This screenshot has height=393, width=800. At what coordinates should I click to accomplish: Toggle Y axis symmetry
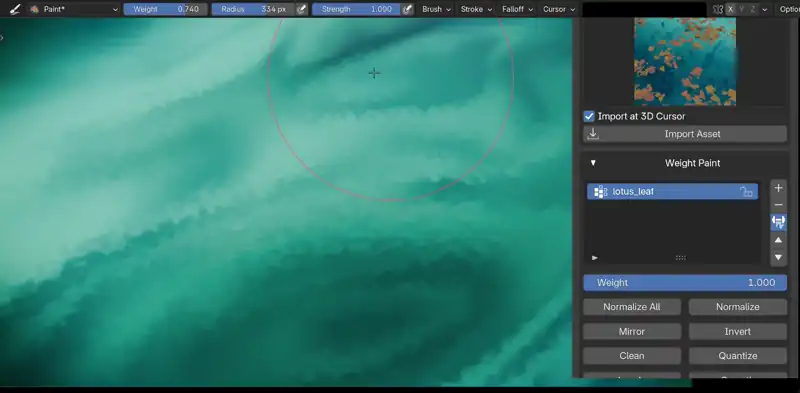pyautogui.click(x=742, y=9)
